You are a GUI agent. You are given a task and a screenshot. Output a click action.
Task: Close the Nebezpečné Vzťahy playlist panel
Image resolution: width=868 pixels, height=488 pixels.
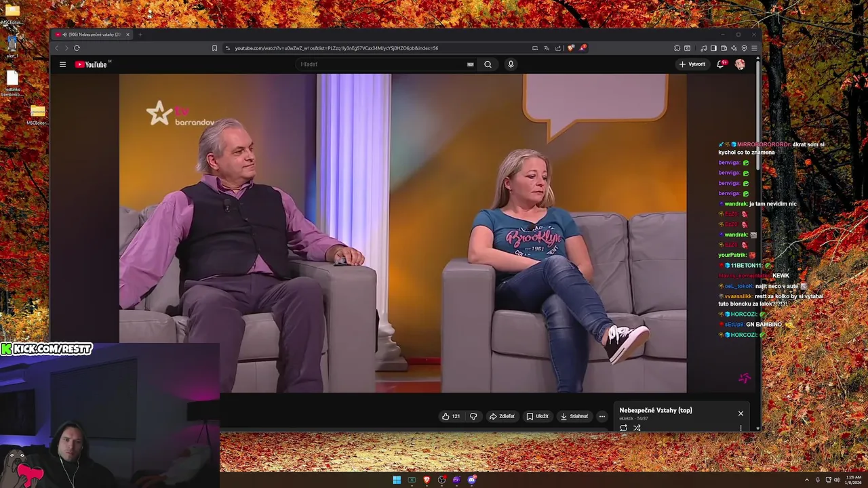pos(741,413)
